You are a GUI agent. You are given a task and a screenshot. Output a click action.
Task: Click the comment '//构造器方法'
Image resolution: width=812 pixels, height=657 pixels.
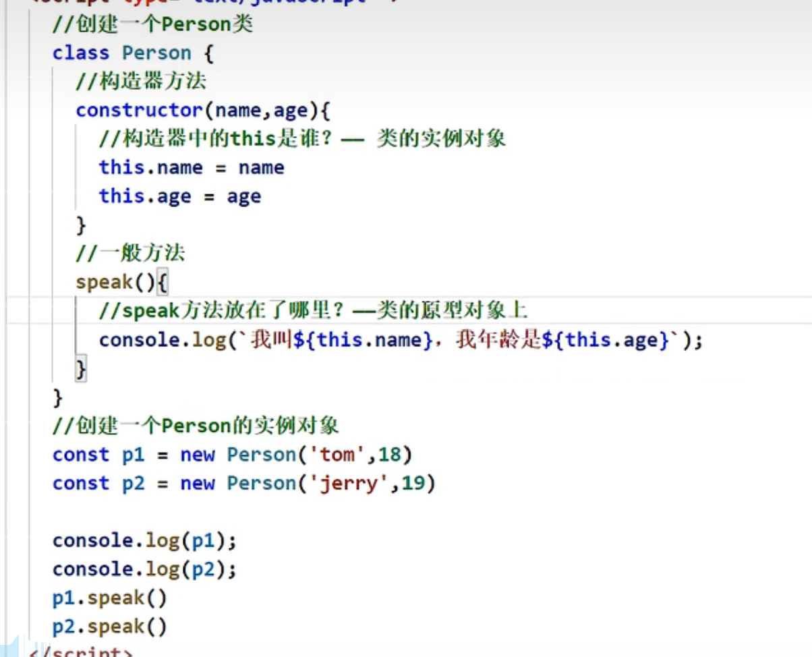click(x=141, y=82)
